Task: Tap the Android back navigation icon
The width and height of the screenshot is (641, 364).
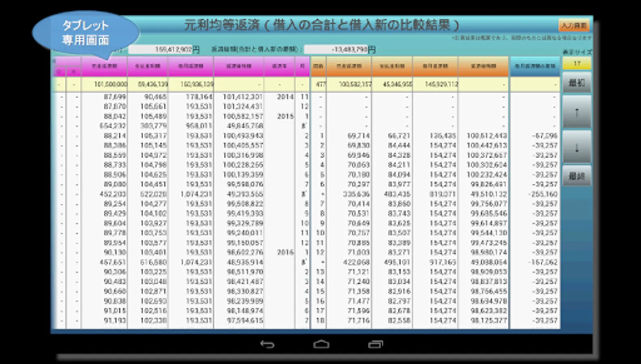Action: click(267, 344)
